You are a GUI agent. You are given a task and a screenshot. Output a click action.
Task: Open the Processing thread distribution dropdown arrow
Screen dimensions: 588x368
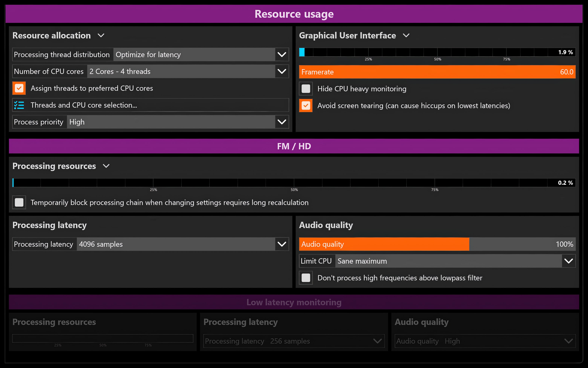pos(282,55)
